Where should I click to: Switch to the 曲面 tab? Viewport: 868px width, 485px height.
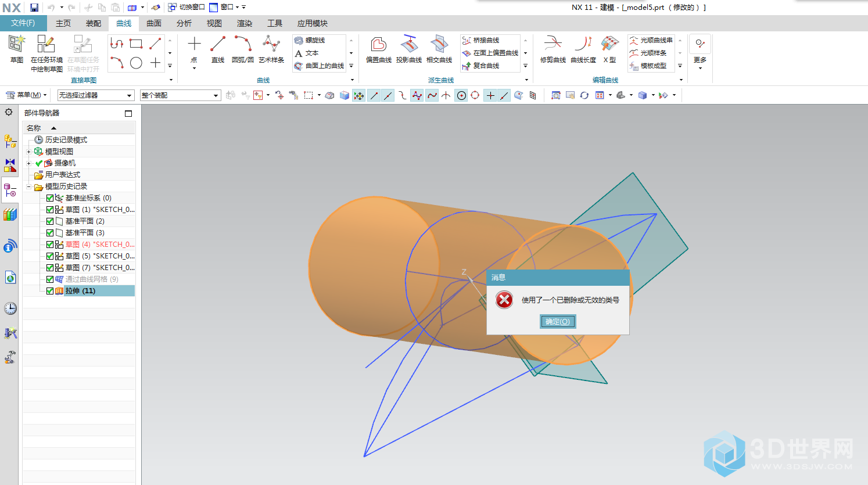click(154, 23)
